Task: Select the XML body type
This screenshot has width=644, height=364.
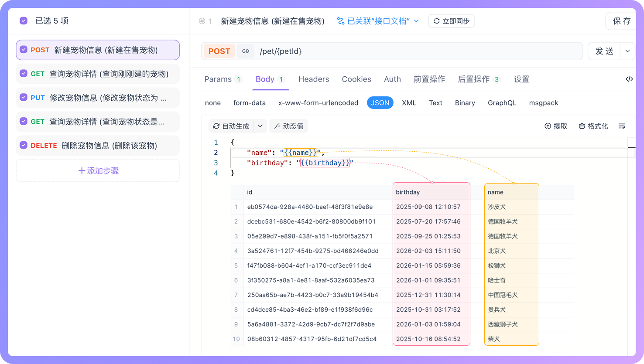Action: click(x=409, y=103)
